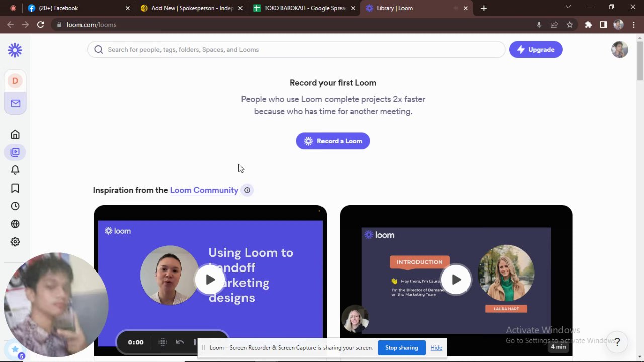The image size is (644, 362).
Task: Open the help question mark button
Action: click(x=617, y=342)
